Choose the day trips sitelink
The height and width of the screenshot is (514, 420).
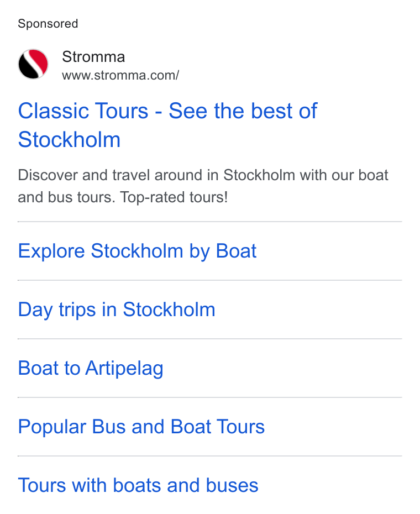tap(117, 310)
